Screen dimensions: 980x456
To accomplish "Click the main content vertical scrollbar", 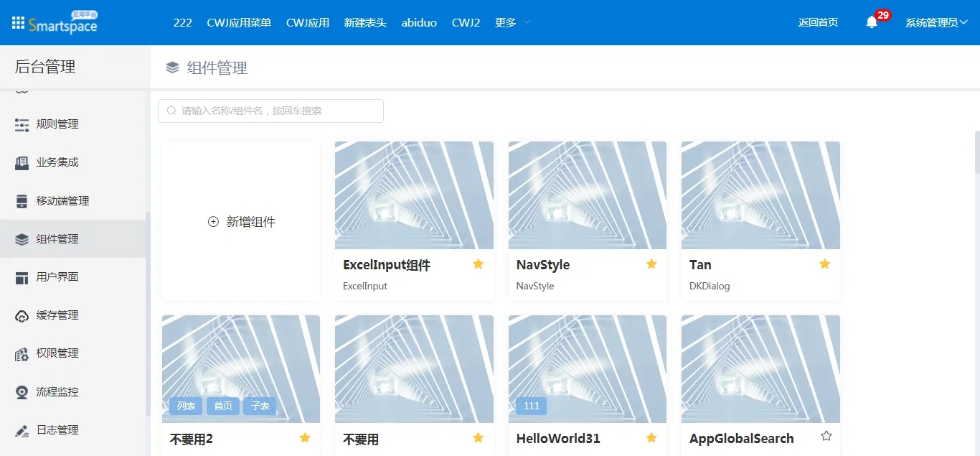I will [x=976, y=151].
